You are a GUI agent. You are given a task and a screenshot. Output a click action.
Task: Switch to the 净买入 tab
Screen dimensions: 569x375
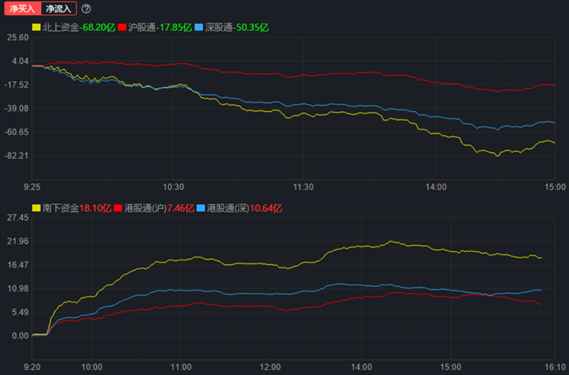22,9
